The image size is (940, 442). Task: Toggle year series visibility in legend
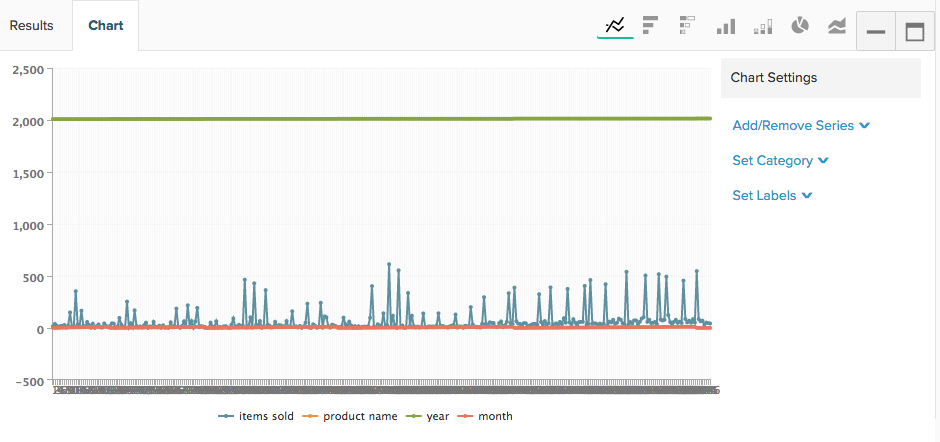pos(427,416)
